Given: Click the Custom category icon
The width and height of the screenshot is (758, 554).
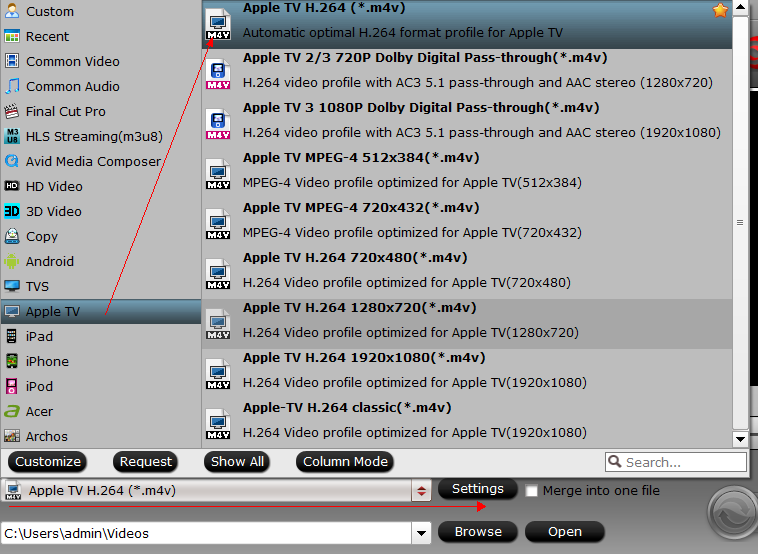Looking at the screenshot, I should click(12, 11).
